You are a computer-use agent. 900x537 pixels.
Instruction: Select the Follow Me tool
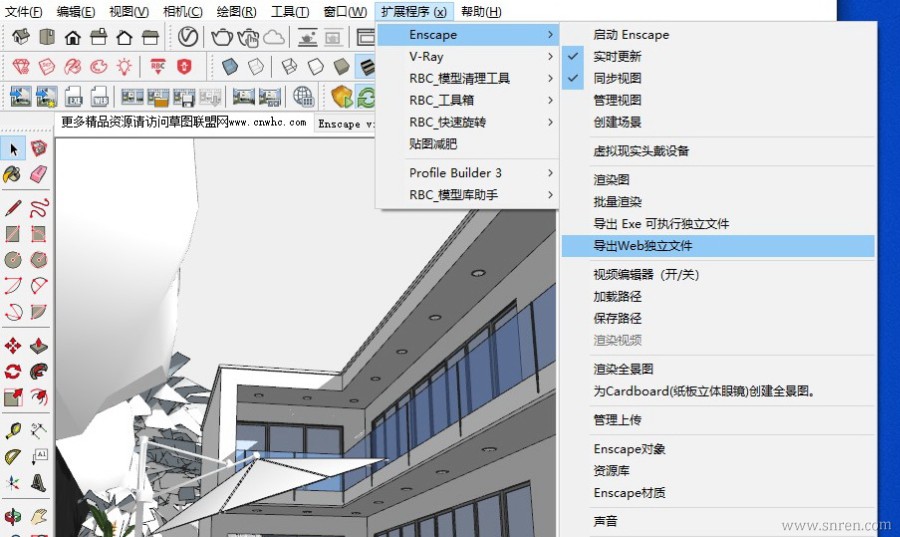(x=38, y=371)
